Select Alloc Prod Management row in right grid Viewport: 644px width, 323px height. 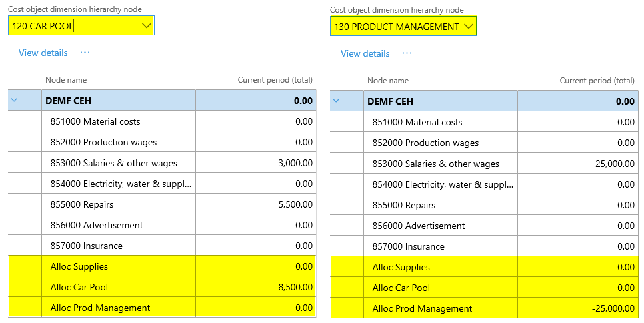click(x=422, y=308)
